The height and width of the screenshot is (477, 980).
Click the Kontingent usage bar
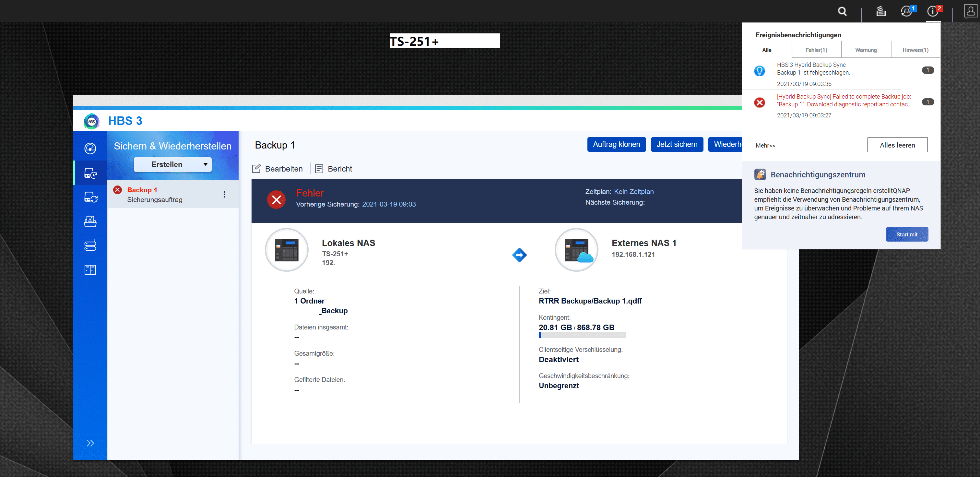click(x=583, y=335)
